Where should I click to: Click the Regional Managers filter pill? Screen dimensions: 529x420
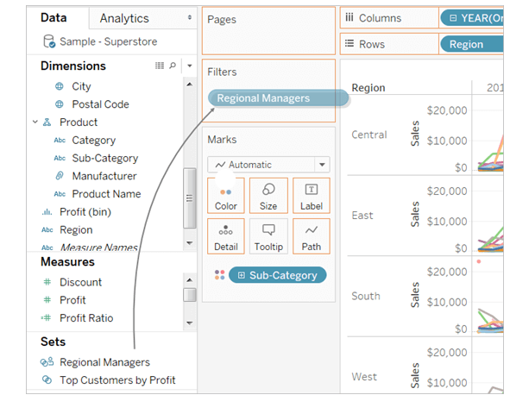coord(263,98)
